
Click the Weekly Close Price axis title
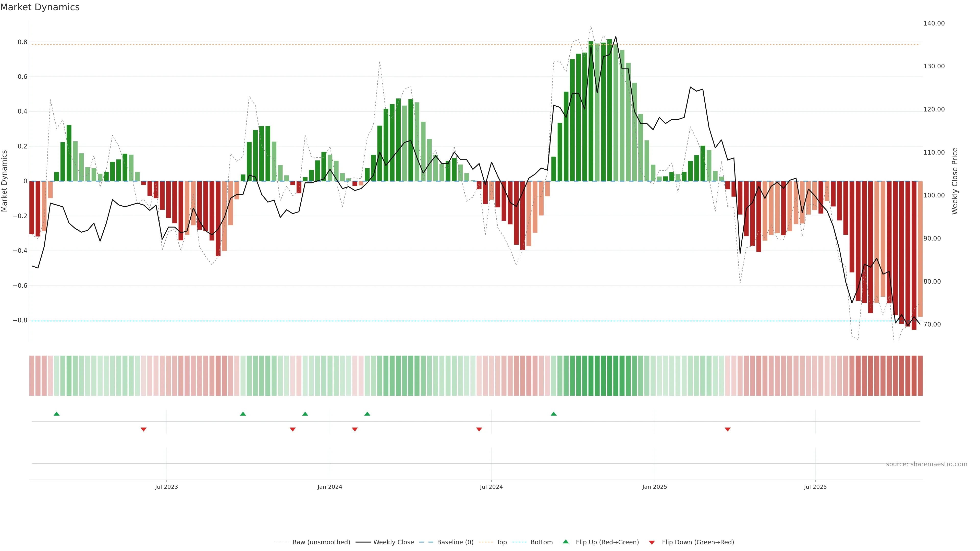(954, 181)
